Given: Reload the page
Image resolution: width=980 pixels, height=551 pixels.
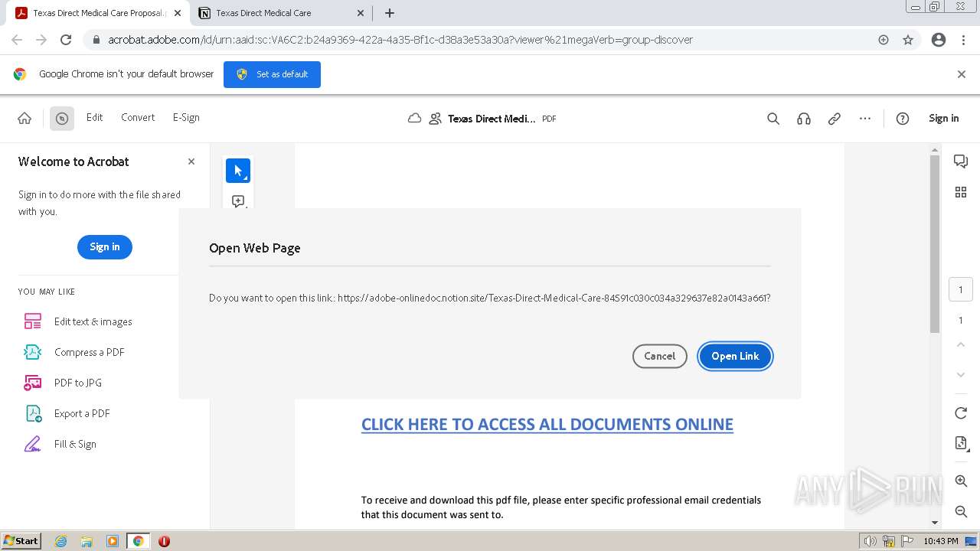Looking at the screenshot, I should tap(66, 40).
